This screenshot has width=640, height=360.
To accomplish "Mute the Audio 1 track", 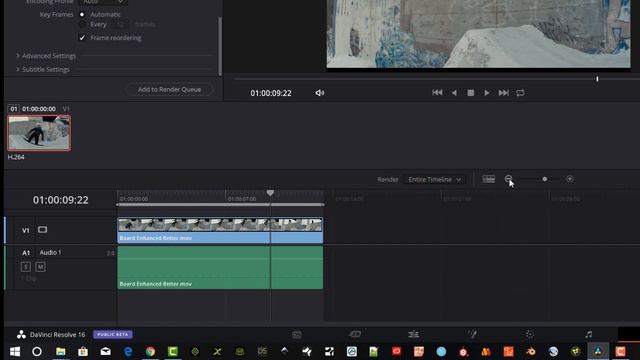I will 40,267.
